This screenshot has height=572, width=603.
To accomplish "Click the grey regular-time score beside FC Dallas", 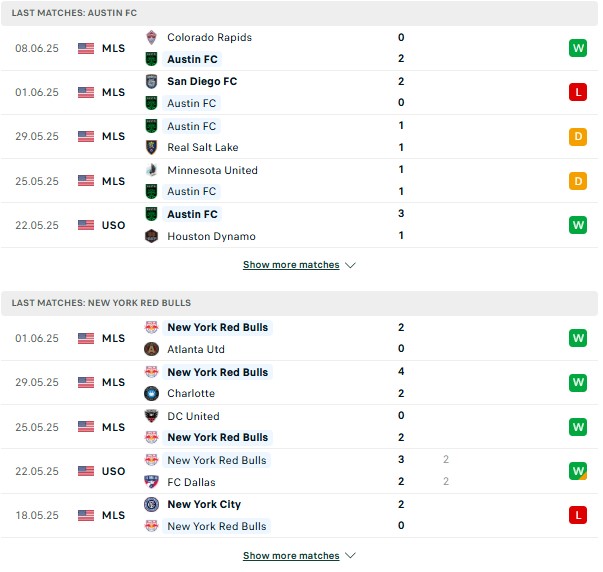I will tap(446, 481).
